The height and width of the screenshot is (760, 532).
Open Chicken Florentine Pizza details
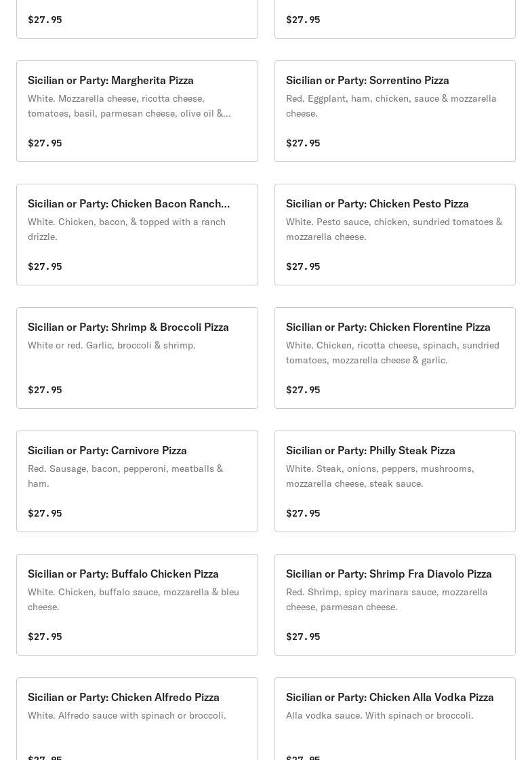tap(395, 358)
